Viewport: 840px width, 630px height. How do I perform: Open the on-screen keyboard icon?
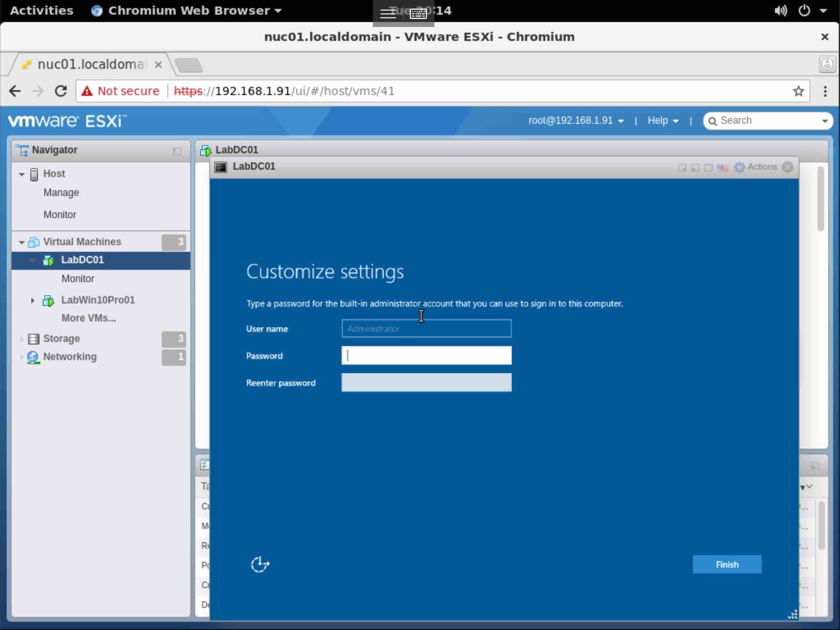click(418, 13)
